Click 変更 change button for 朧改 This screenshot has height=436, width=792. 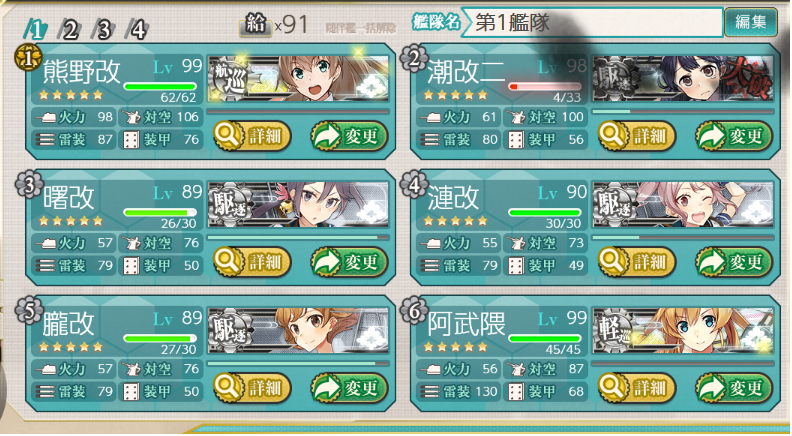pyautogui.click(x=349, y=387)
